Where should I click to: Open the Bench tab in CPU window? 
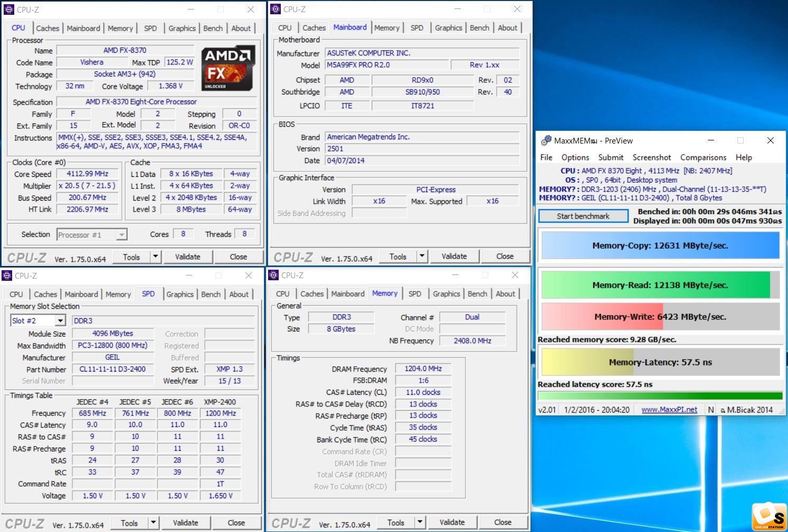(213, 28)
